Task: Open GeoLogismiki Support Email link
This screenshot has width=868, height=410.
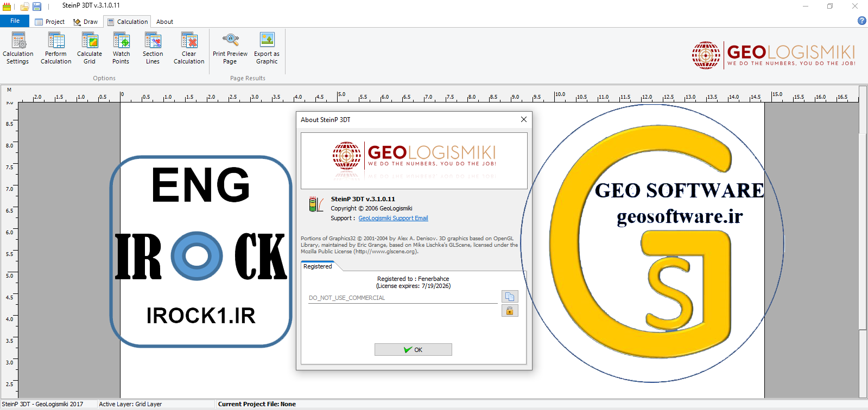Action: (x=393, y=218)
